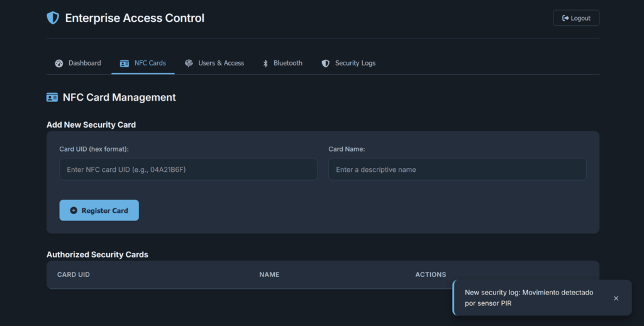Switch to the Users & Access tab
The image size is (644, 326).
tap(214, 64)
